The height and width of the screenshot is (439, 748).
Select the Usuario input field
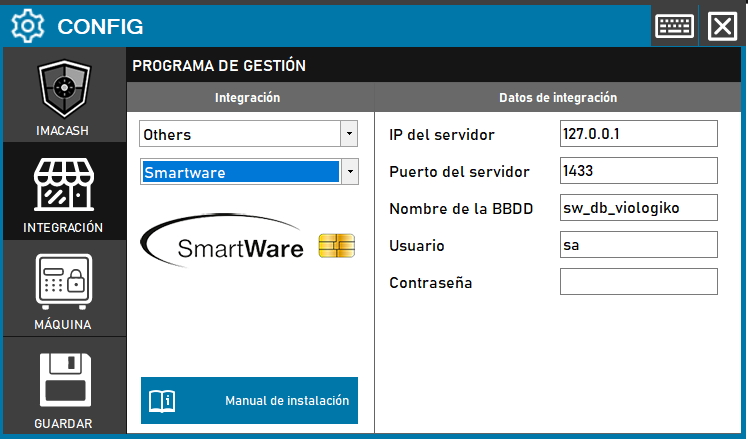[x=638, y=245]
